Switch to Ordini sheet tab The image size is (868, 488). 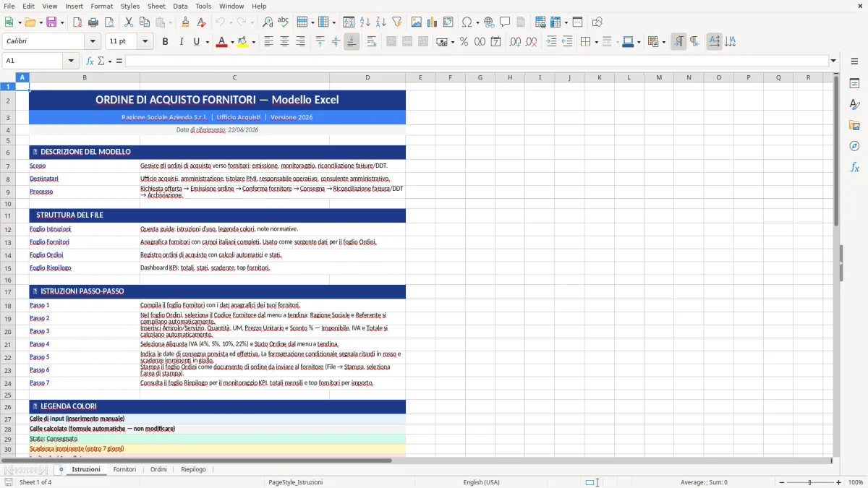[x=158, y=469]
